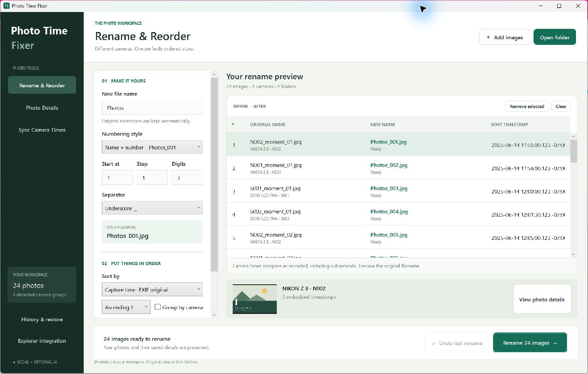Open the Separator dropdown
Viewport: 588px width, 374px height.
coord(152,208)
